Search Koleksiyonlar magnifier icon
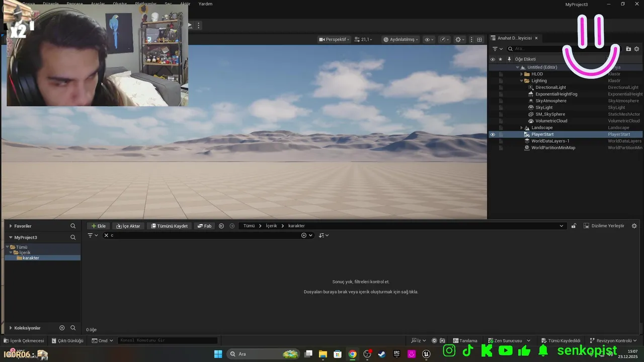 click(73, 328)
